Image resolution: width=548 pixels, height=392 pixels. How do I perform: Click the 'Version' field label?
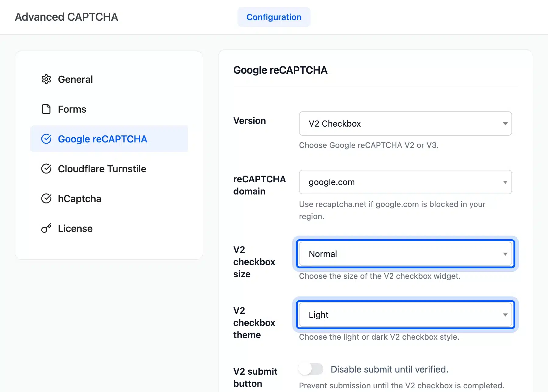click(x=250, y=121)
